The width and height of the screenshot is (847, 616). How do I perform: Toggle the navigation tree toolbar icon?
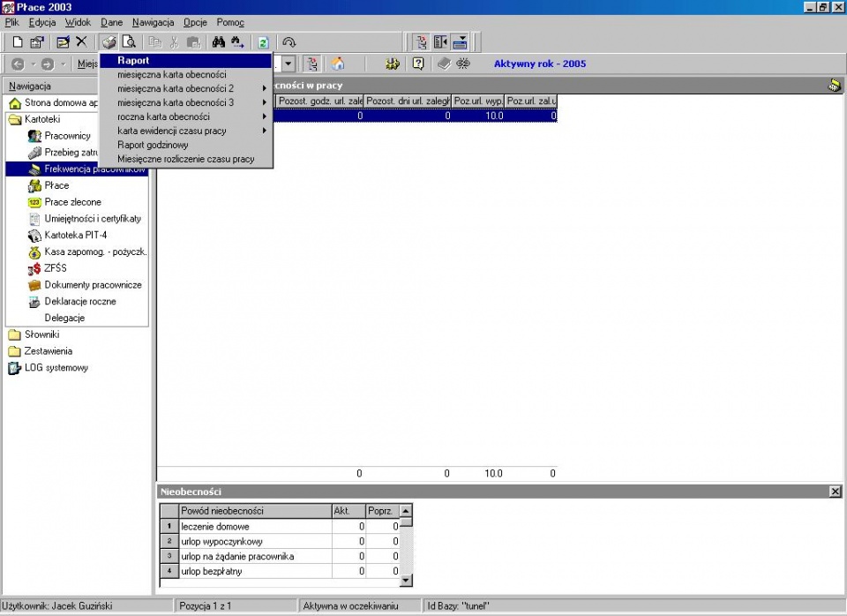tap(422, 42)
